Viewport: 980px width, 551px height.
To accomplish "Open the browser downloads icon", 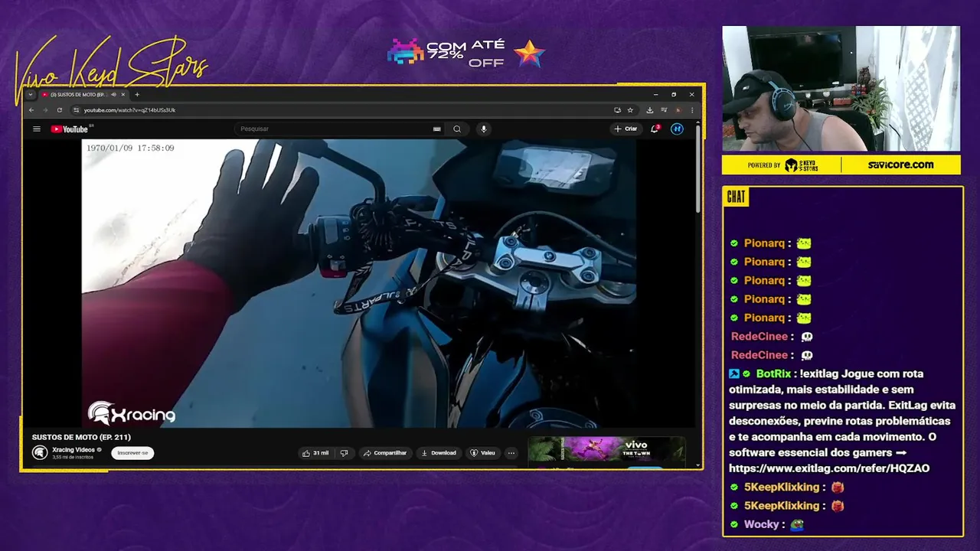I will point(650,110).
